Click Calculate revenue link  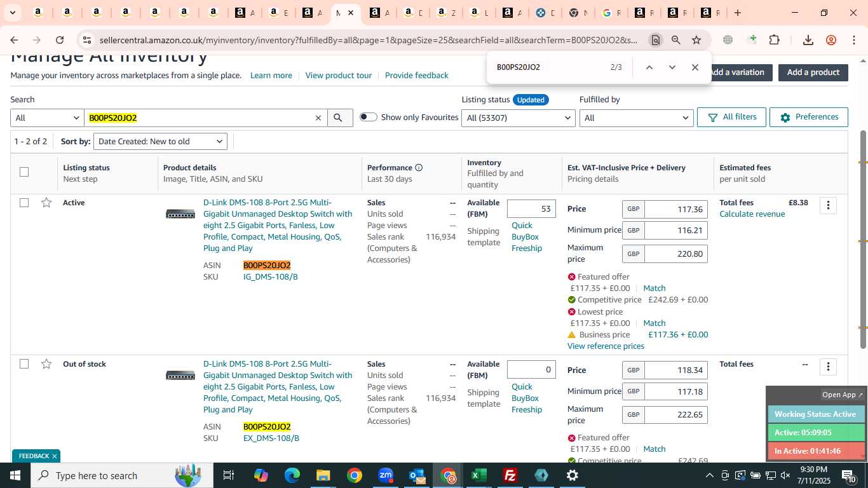coord(752,214)
